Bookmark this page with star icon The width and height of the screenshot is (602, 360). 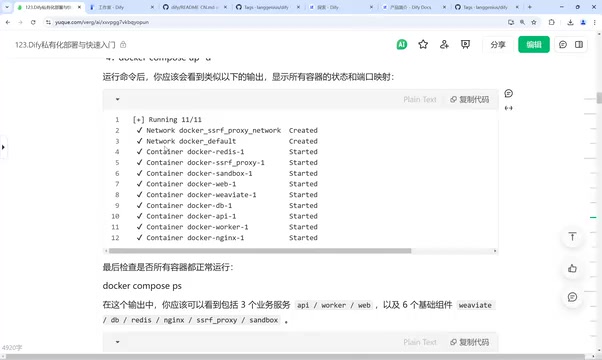534,22
